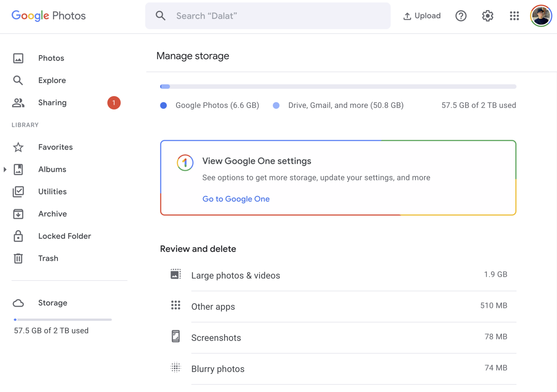The image size is (557, 392).
Task: Click the Trash bin icon
Action: pyautogui.click(x=18, y=258)
